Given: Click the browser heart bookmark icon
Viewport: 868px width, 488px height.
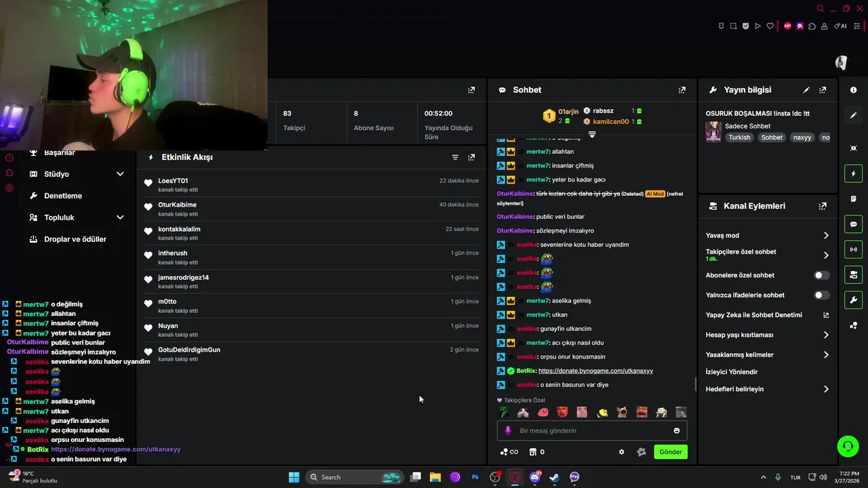Looking at the screenshot, I should (x=770, y=26).
